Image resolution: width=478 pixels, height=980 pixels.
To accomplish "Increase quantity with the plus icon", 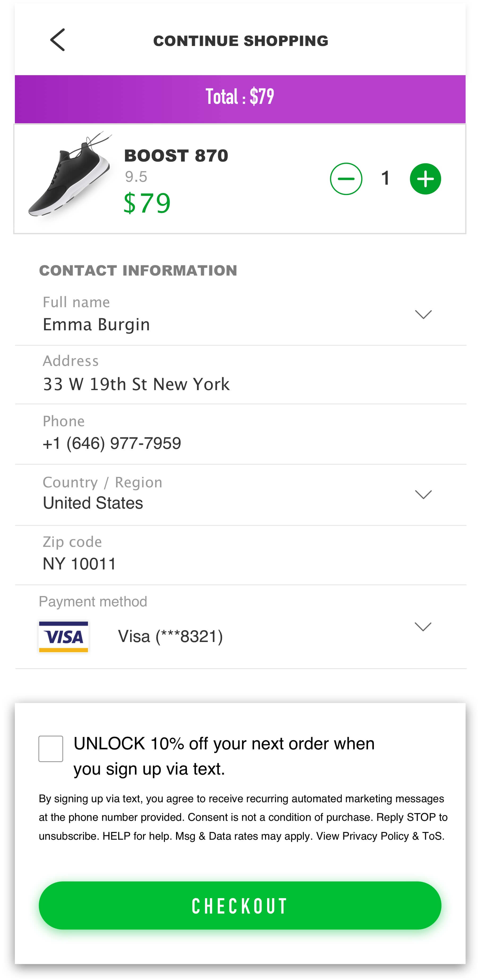I will 425,179.
